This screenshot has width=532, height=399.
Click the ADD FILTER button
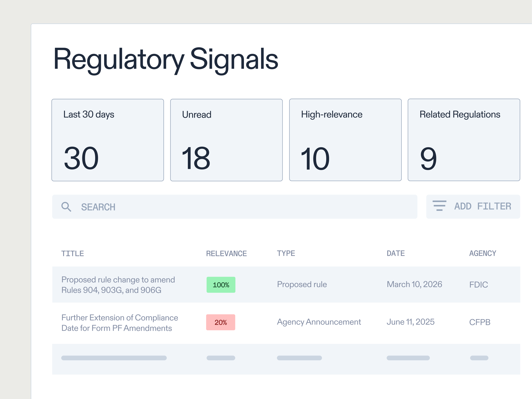[x=473, y=206]
